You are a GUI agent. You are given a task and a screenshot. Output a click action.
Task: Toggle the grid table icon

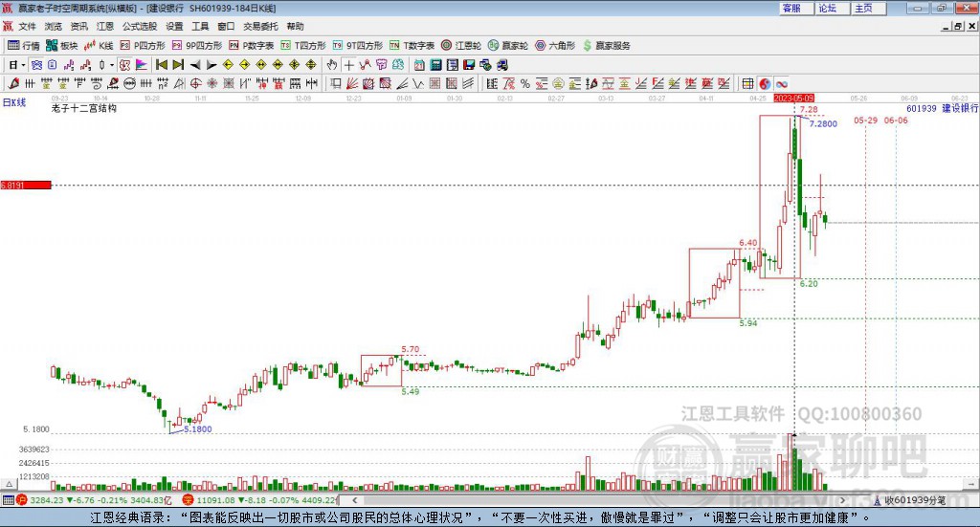[x=747, y=83]
